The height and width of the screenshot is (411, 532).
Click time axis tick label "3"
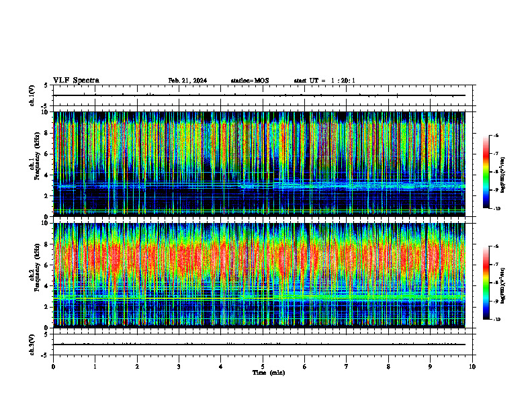pos(179,367)
